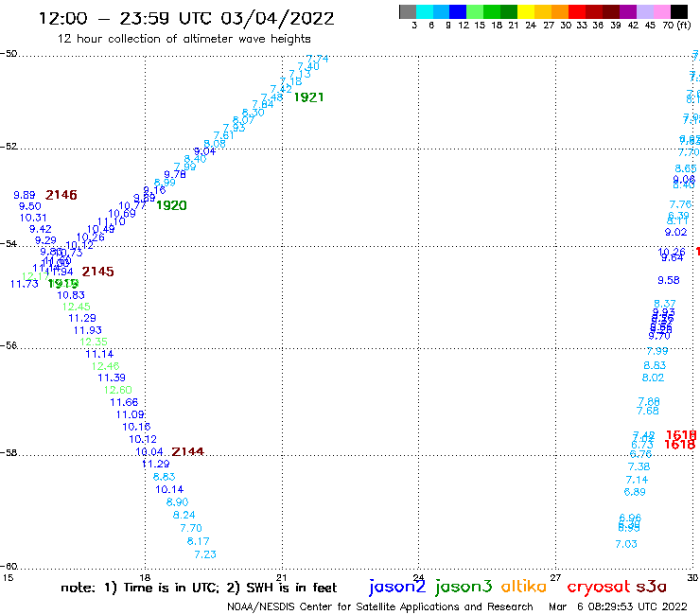The height and width of the screenshot is (615, 700).
Task: Click the wave height value 8.24
Action: pos(184,515)
